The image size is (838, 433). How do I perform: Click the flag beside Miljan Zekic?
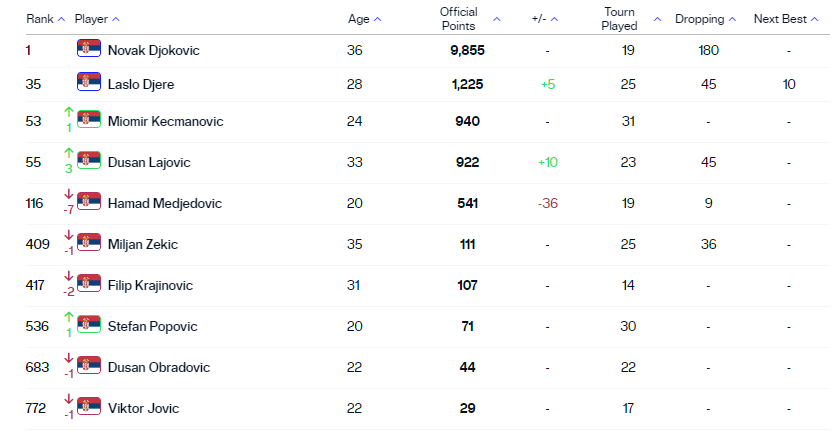coord(89,243)
